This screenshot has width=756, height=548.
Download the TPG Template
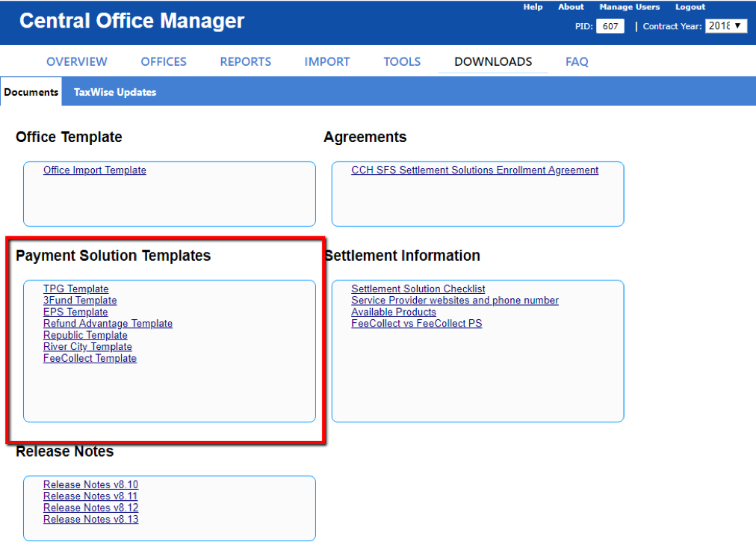coord(75,289)
